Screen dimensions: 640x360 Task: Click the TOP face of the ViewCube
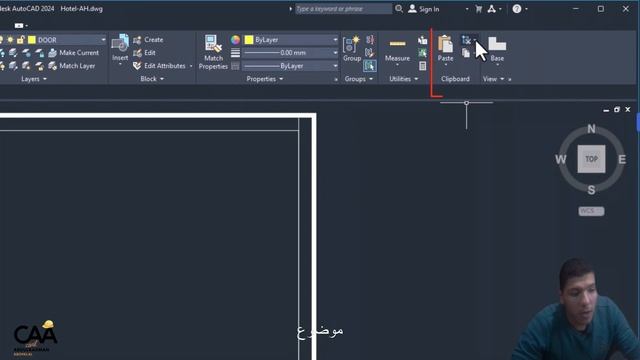591,159
